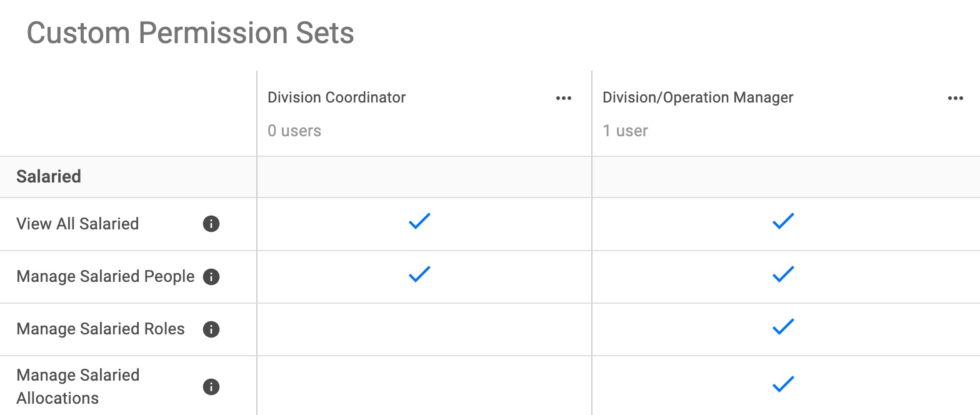The image size is (980, 415).
Task: Click the Custom Permission Sets heading
Action: tap(191, 32)
